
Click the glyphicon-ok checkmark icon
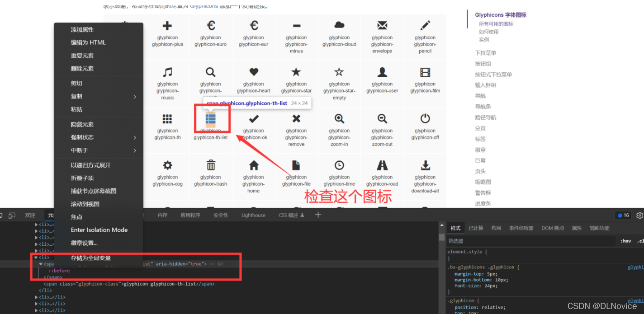254,119
